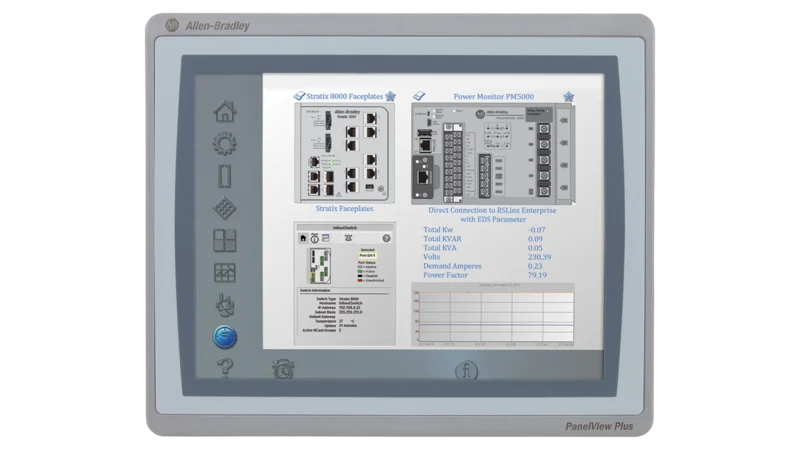800x450 pixels.
Task: Open help via the question mark icon
Action: [x=225, y=367]
